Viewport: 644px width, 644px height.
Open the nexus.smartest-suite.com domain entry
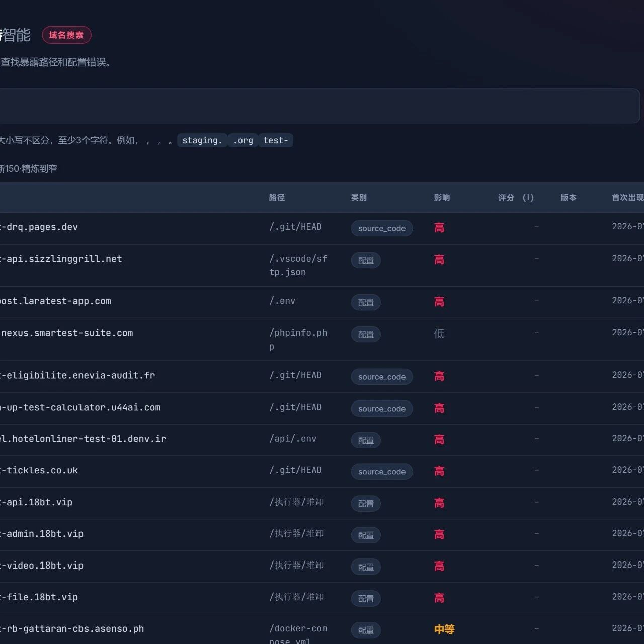tap(67, 333)
